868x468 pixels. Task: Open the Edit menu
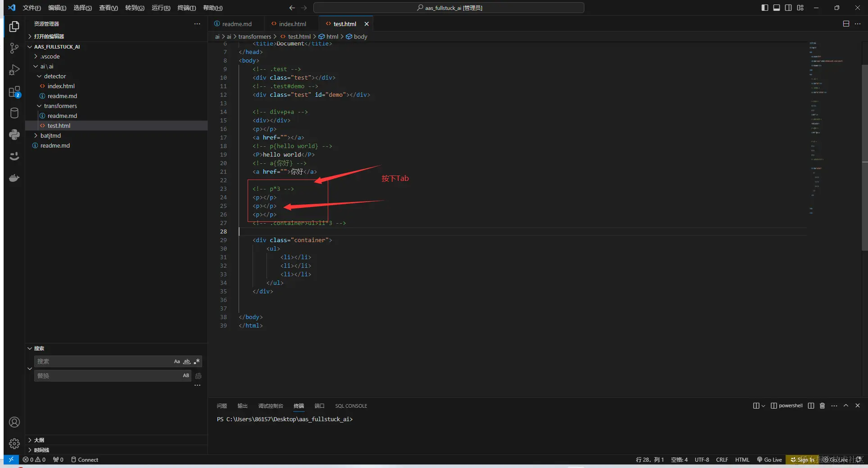pyautogui.click(x=57, y=8)
